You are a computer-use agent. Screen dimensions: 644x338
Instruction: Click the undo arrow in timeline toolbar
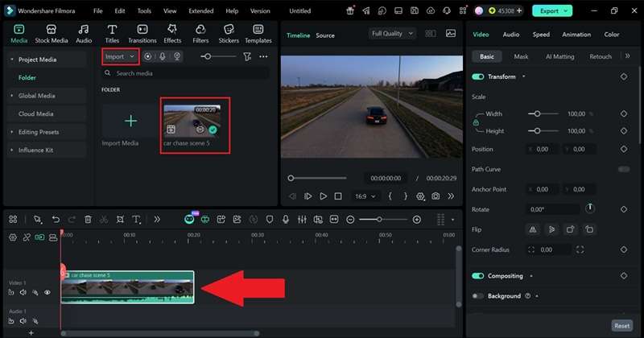pos(56,220)
